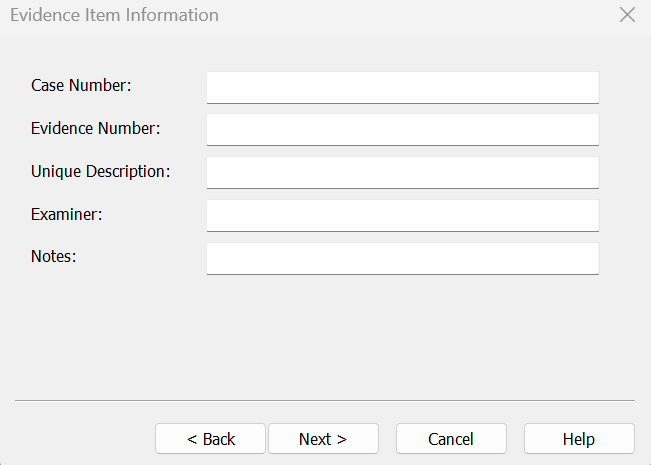Open Help for this dialog
The height and width of the screenshot is (465, 651).
[x=579, y=439]
